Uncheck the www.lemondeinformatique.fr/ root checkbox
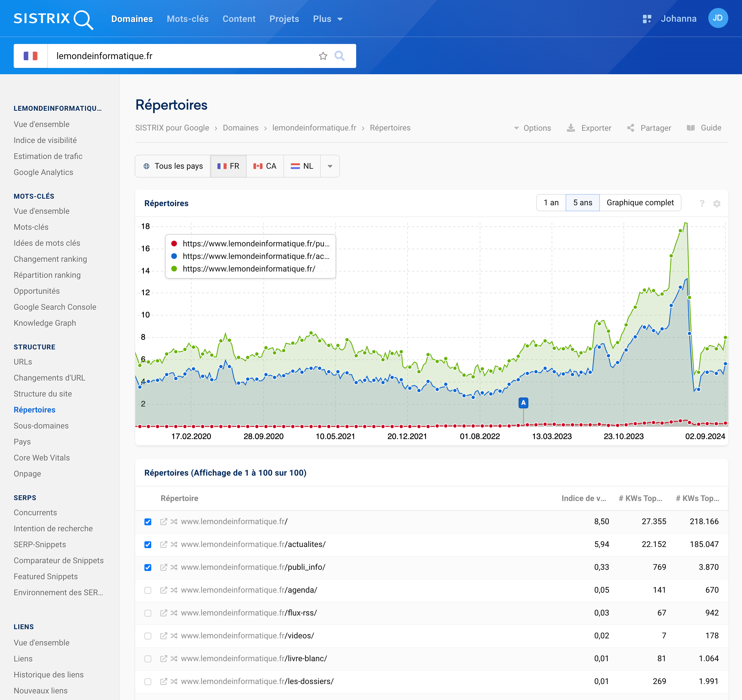Screen dimensions: 742x700 point(148,522)
